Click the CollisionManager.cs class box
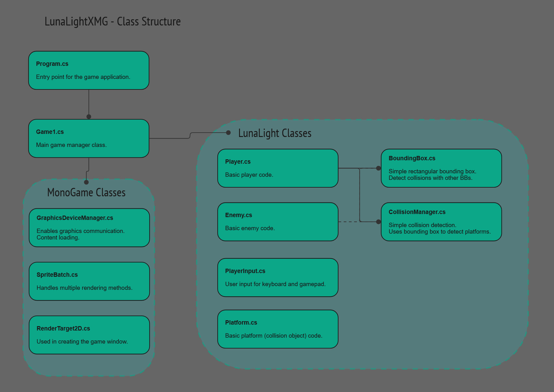554x392 pixels. coord(441,222)
